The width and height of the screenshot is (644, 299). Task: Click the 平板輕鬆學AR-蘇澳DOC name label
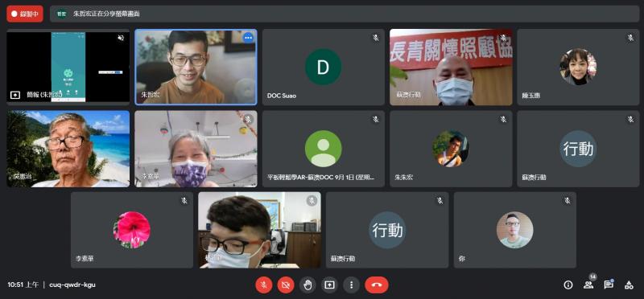tap(320, 177)
